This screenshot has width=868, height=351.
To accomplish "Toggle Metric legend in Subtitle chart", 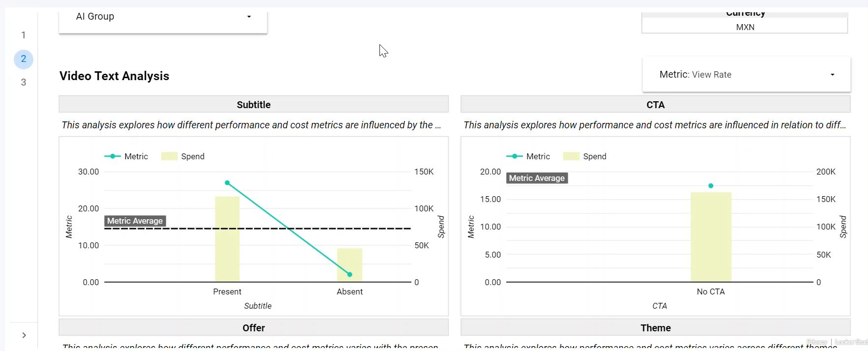I will tap(127, 156).
